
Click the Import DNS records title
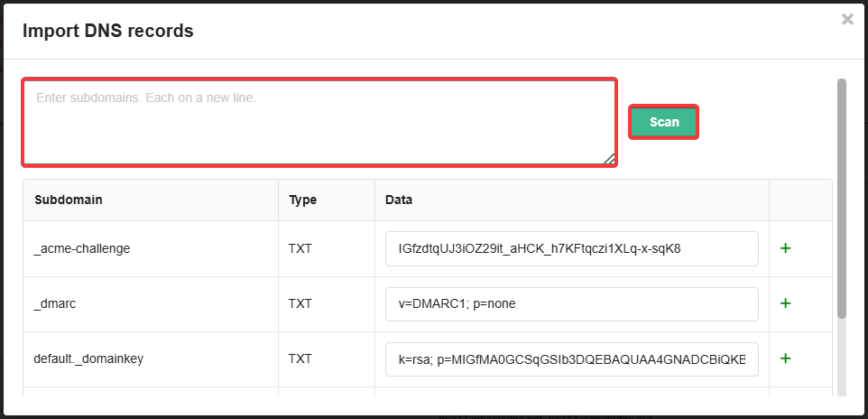point(108,31)
